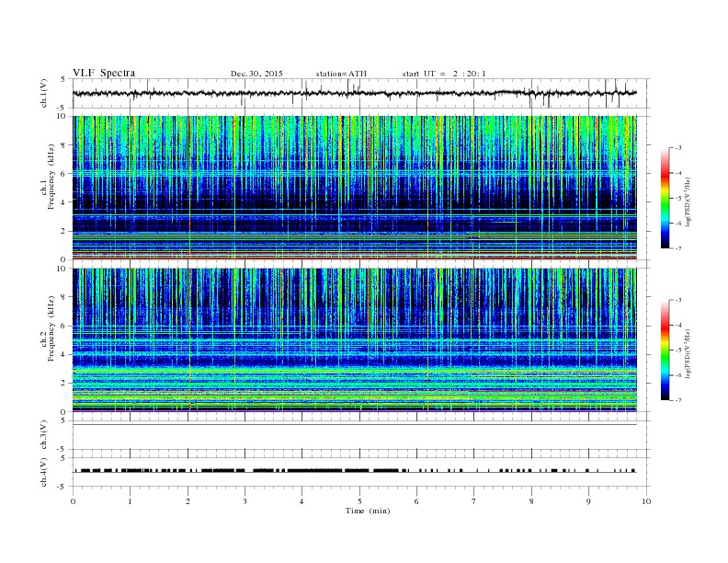The height and width of the screenshot is (563, 728).
Task: Click time axis tick label "2"
Action: point(188,501)
